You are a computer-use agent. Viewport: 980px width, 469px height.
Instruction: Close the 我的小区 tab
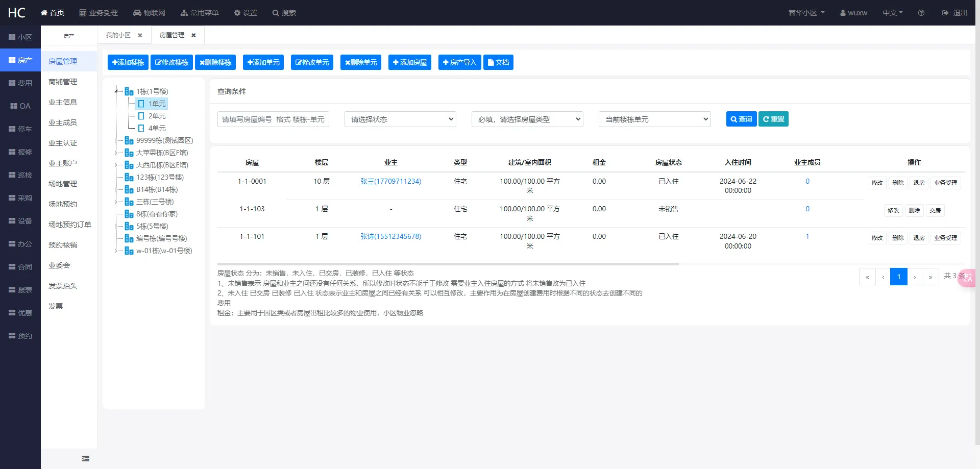pyautogui.click(x=140, y=35)
